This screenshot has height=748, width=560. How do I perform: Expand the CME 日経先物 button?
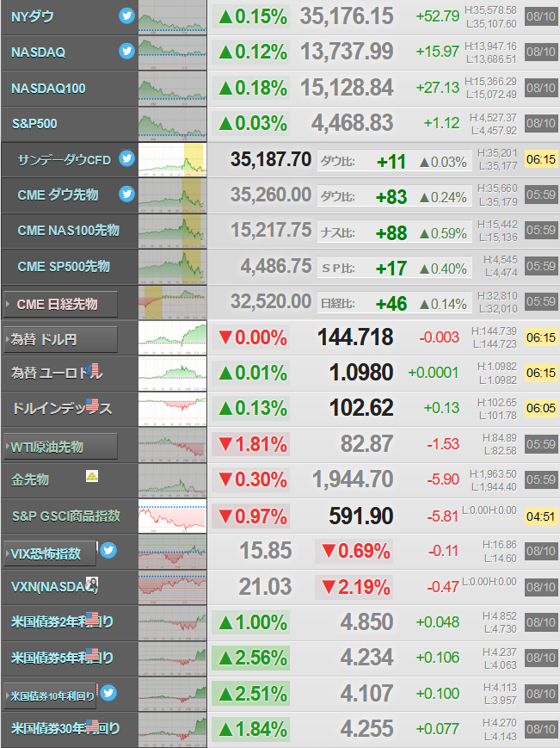[60, 304]
